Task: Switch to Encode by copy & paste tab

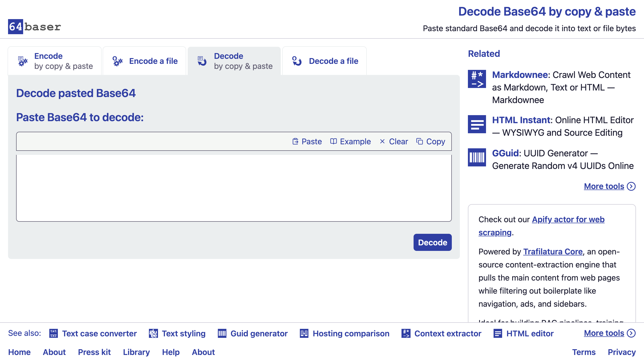Action: [x=55, y=61]
